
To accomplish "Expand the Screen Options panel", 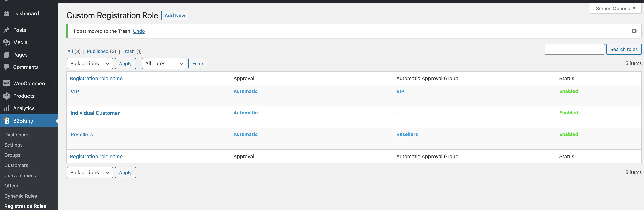I will coord(615,9).
